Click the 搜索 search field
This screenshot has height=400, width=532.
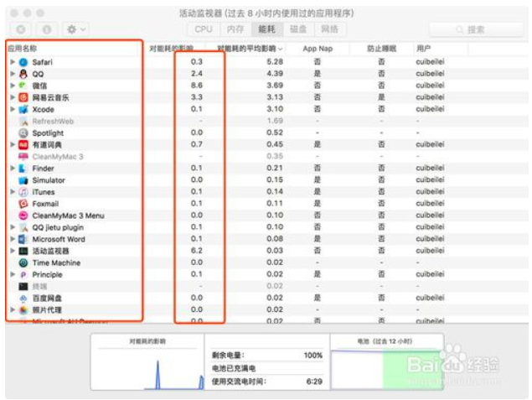[477, 29]
